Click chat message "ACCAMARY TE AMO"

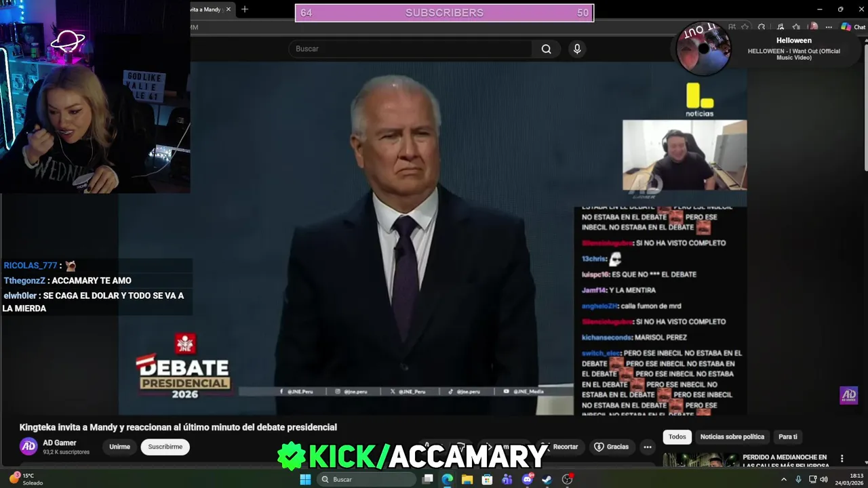(x=92, y=281)
